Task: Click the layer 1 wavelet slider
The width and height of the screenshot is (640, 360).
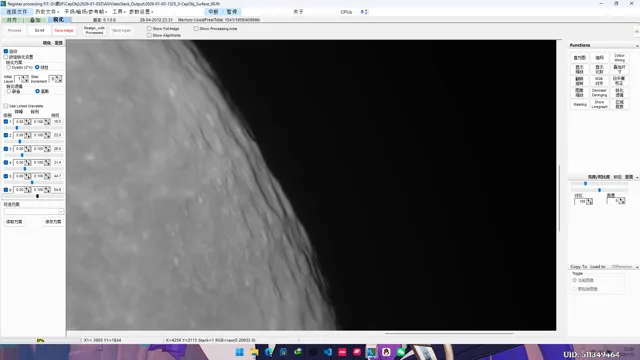Action: pos(33,128)
